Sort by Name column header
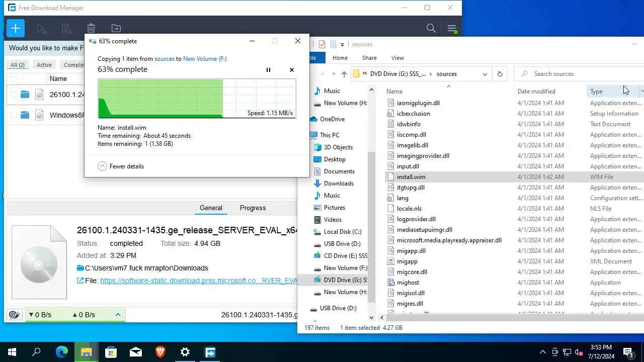This screenshot has width=644, height=362. [x=394, y=91]
